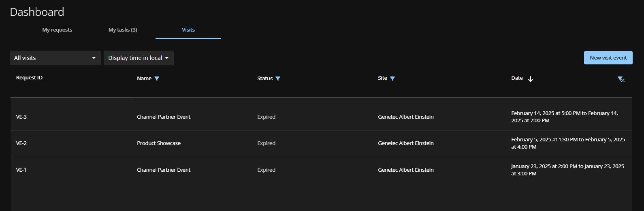Click New visit event button
The width and height of the screenshot is (644, 211).
click(x=608, y=58)
